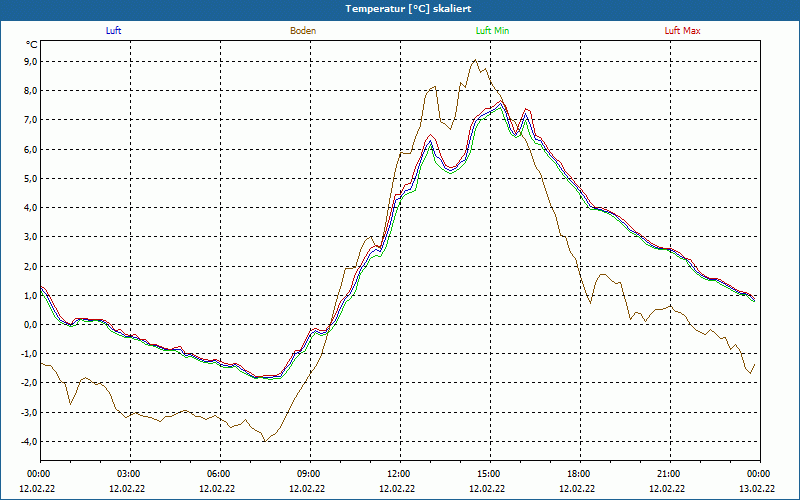Click the Luft Max legend label
The height and width of the screenshot is (500, 800).
click(682, 31)
